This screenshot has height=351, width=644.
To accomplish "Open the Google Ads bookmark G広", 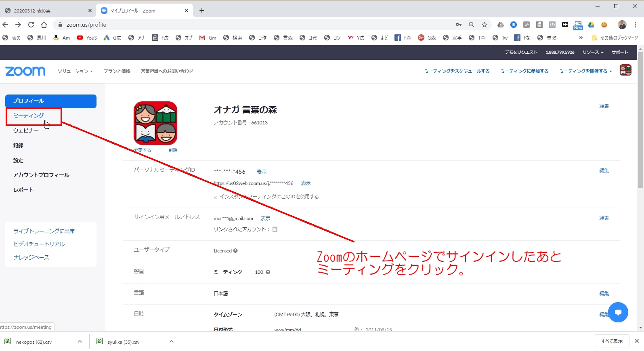I will point(112,38).
